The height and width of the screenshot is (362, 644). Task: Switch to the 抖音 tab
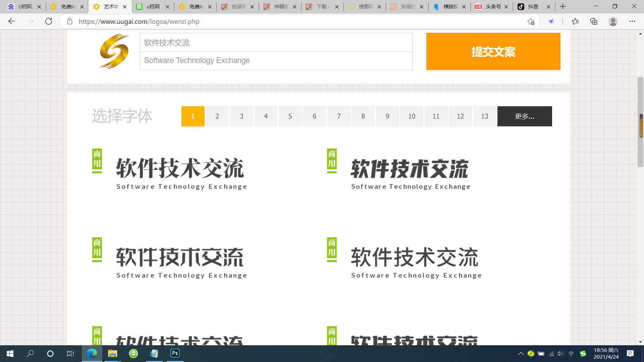(533, 6)
